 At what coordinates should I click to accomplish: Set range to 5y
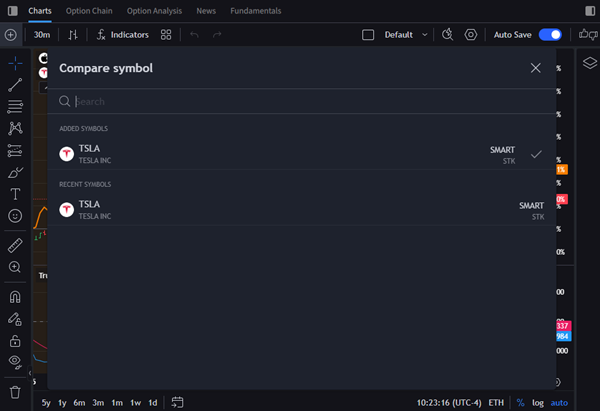tap(46, 403)
